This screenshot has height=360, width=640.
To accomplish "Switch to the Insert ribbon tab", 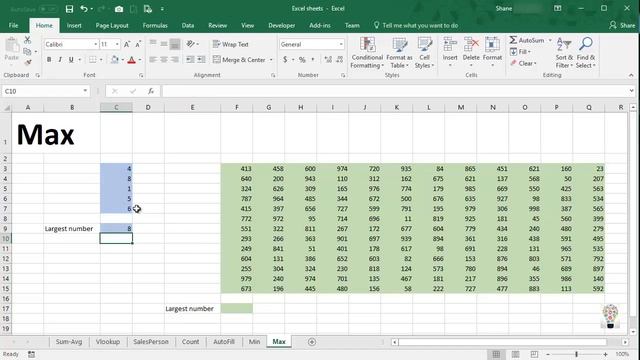I will (74, 25).
